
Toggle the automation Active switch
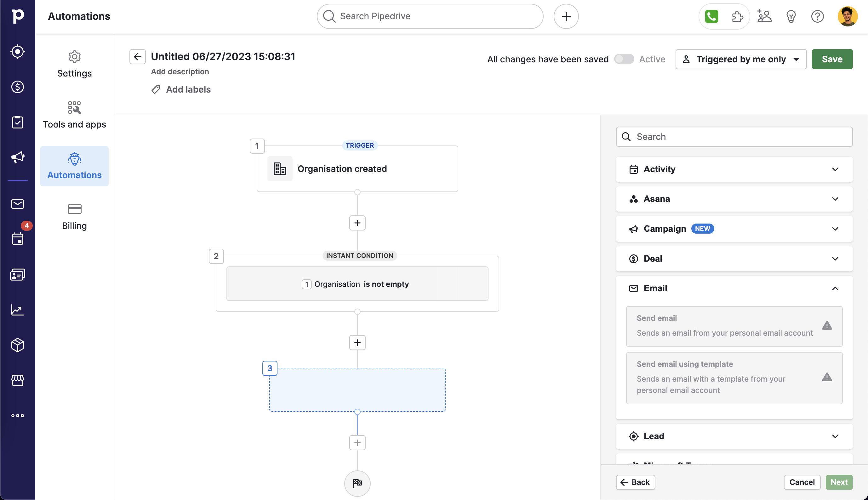tap(624, 59)
